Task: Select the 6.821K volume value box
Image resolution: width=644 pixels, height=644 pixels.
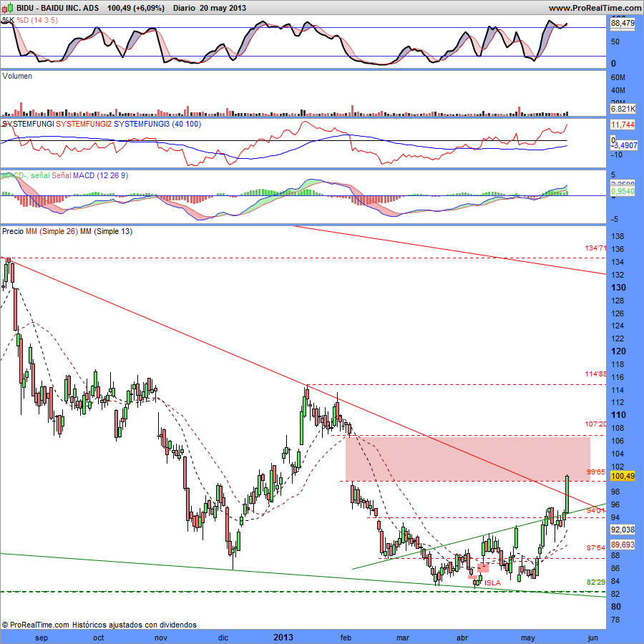Action: (x=623, y=109)
